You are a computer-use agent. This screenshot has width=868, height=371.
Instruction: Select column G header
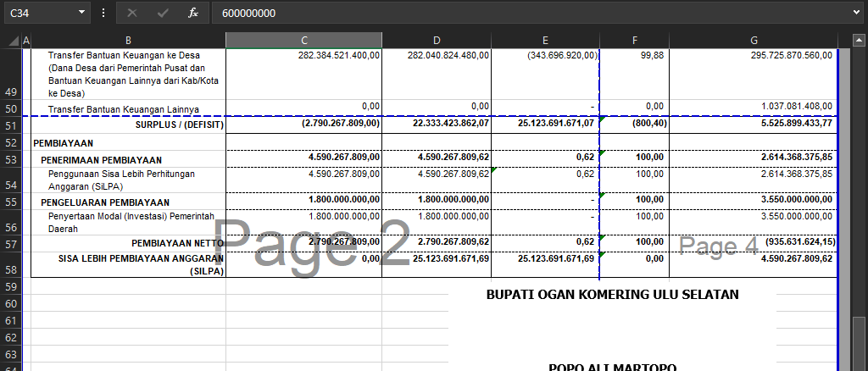(753, 41)
